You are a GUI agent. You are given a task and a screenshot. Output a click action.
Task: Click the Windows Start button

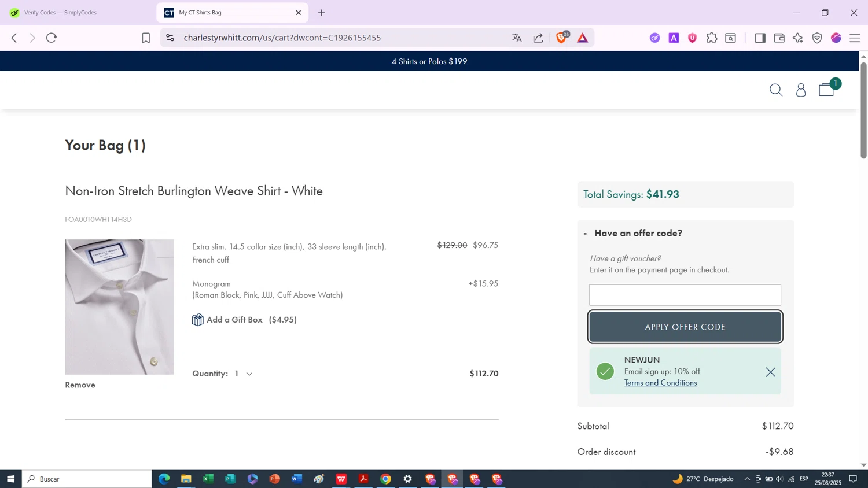[10, 479]
